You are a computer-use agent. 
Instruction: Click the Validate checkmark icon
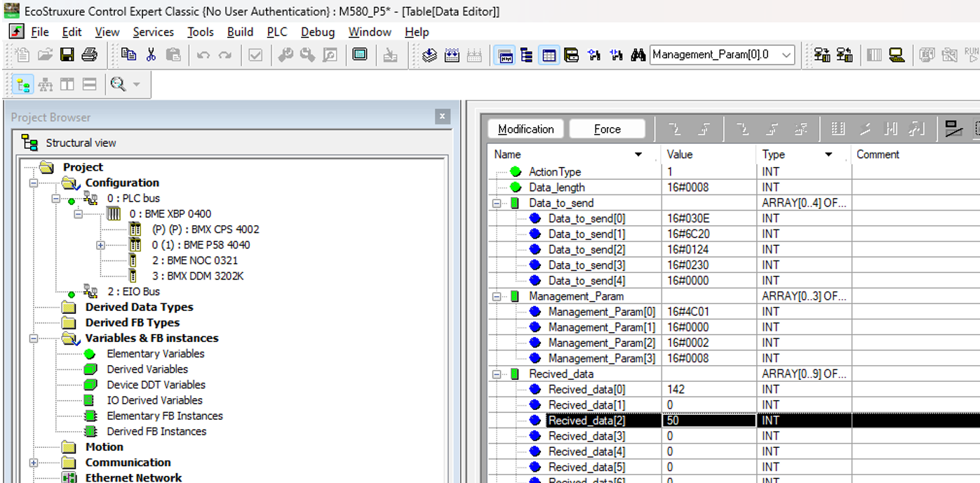(x=255, y=55)
